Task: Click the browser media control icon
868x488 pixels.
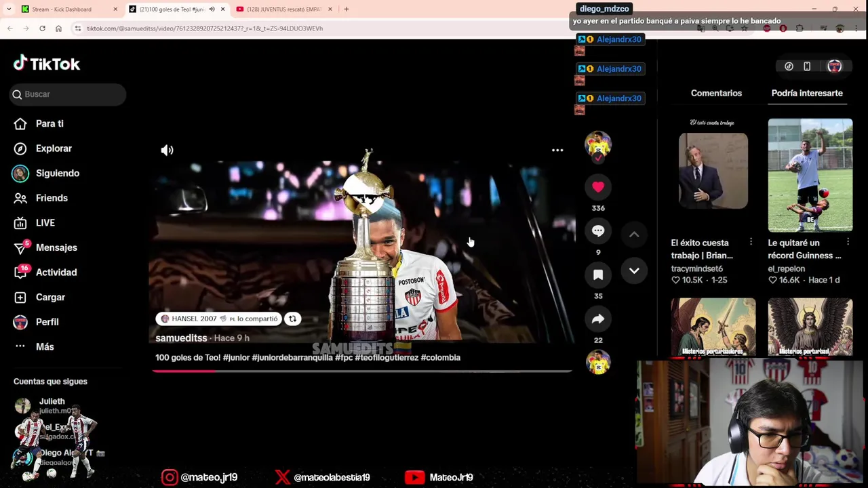Action: (x=823, y=28)
